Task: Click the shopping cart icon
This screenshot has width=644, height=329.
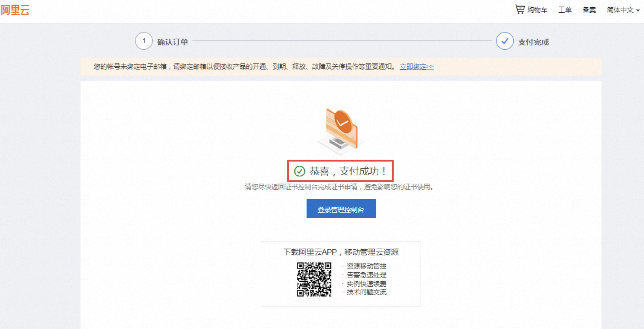Action: [520, 9]
